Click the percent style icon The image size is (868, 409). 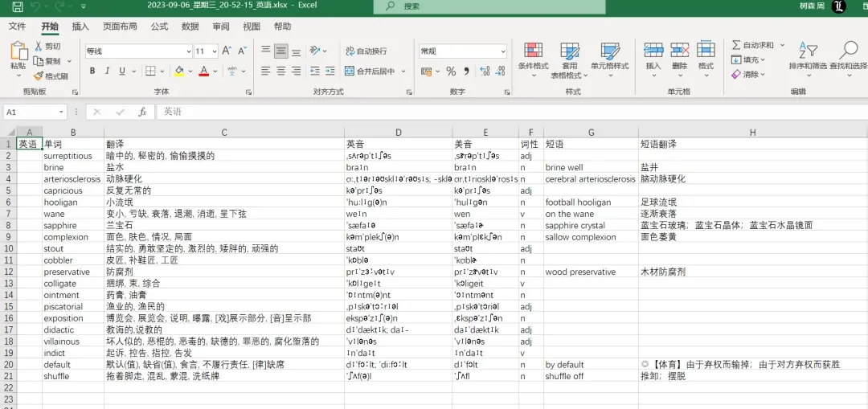[x=451, y=71]
